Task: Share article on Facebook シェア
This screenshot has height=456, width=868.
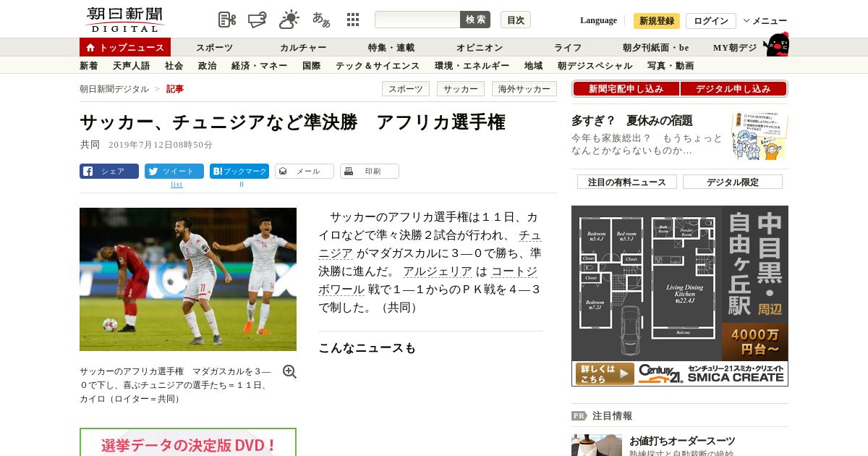Action: 109,172
